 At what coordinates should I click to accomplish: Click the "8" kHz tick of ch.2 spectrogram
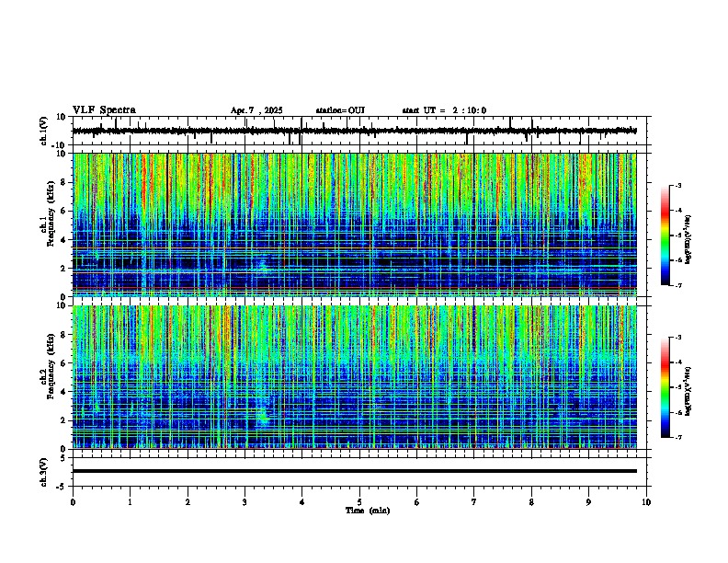(x=64, y=335)
